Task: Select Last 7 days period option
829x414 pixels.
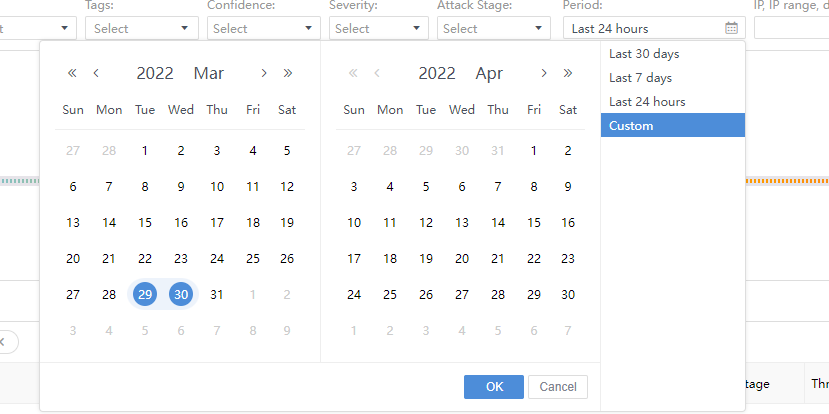Action: click(640, 78)
